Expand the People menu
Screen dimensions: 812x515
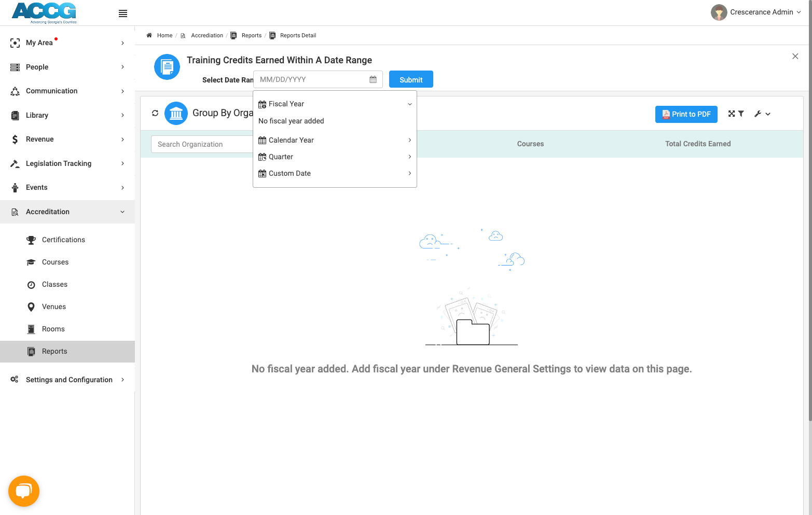(x=67, y=67)
